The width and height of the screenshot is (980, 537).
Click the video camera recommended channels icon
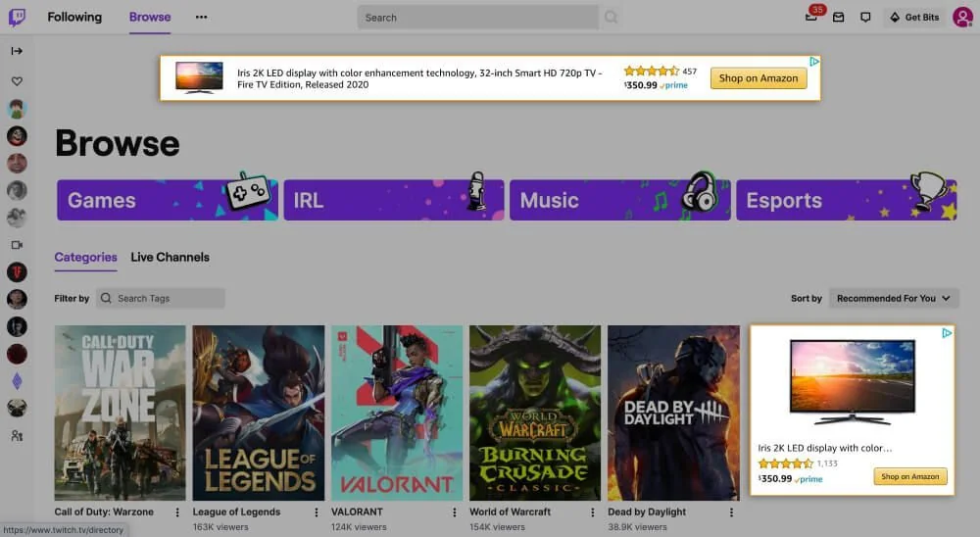point(17,245)
